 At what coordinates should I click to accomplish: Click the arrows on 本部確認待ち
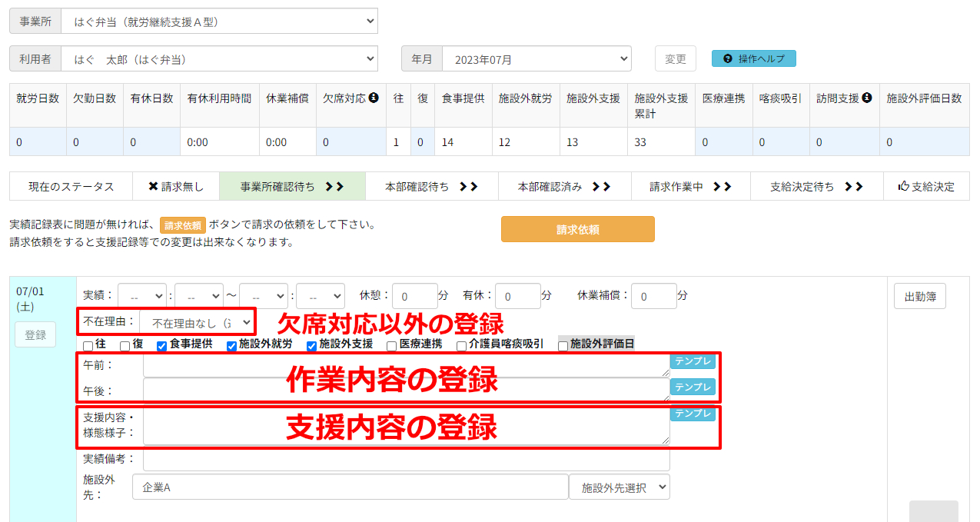(469, 187)
